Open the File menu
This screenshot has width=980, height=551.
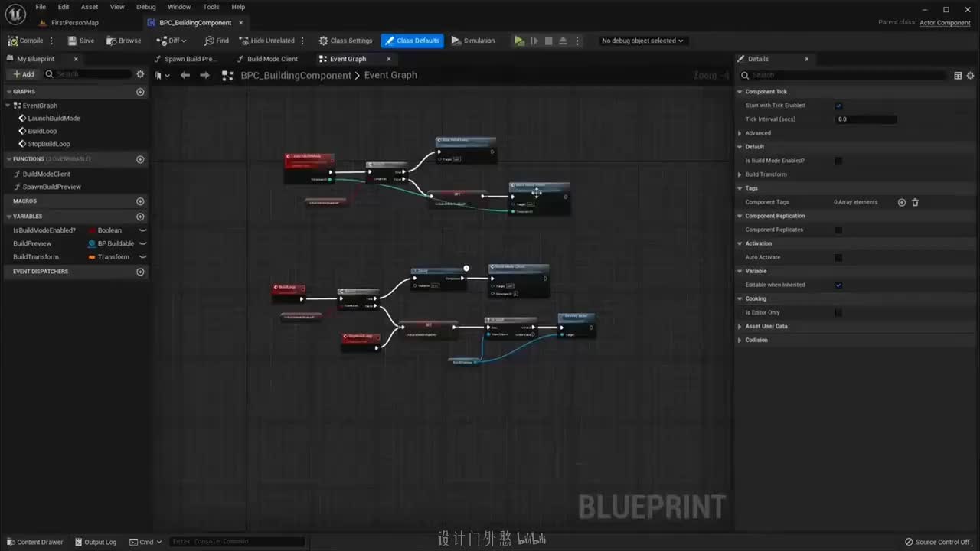41,7
